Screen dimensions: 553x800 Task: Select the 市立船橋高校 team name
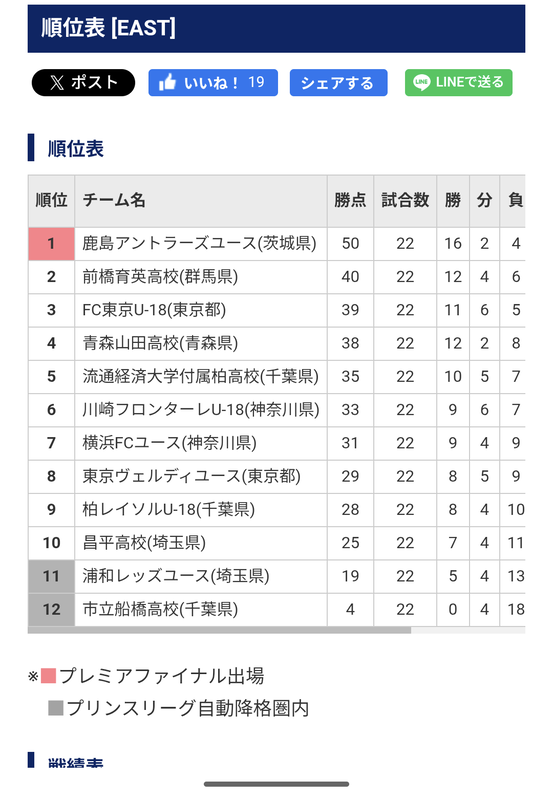(160, 609)
